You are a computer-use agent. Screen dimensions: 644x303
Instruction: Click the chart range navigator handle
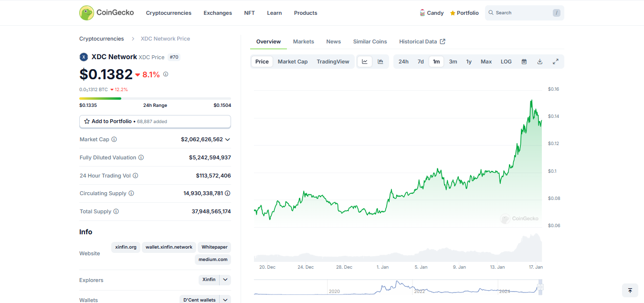[540, 287]
